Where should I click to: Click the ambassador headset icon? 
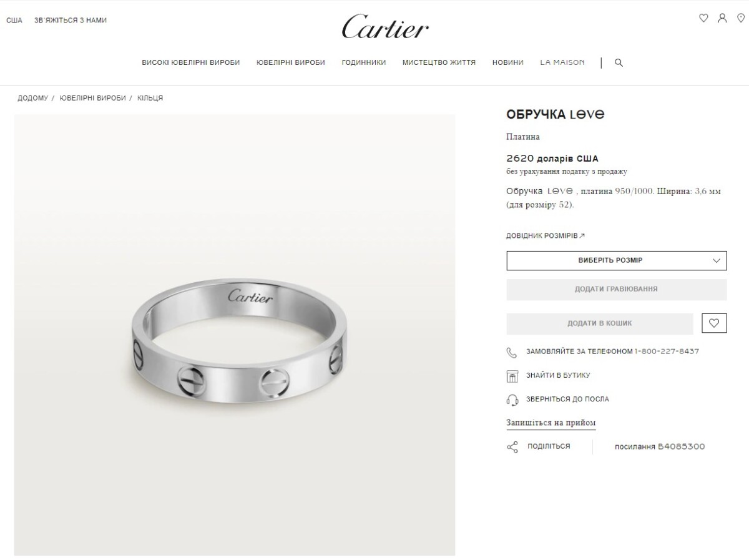click(512, 400)
